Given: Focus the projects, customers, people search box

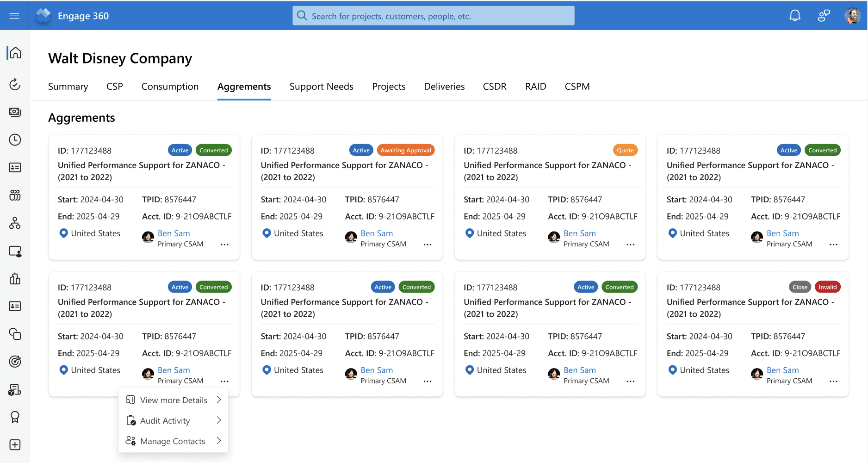Looking at the screenshot, I should [x=433, y=16].
